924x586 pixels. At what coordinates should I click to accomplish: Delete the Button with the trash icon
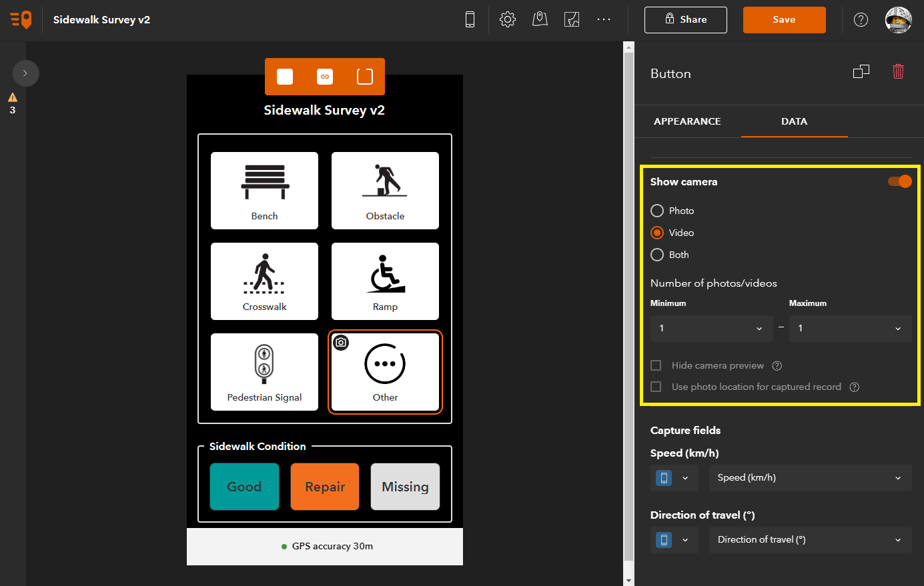(x=898, y=71)
